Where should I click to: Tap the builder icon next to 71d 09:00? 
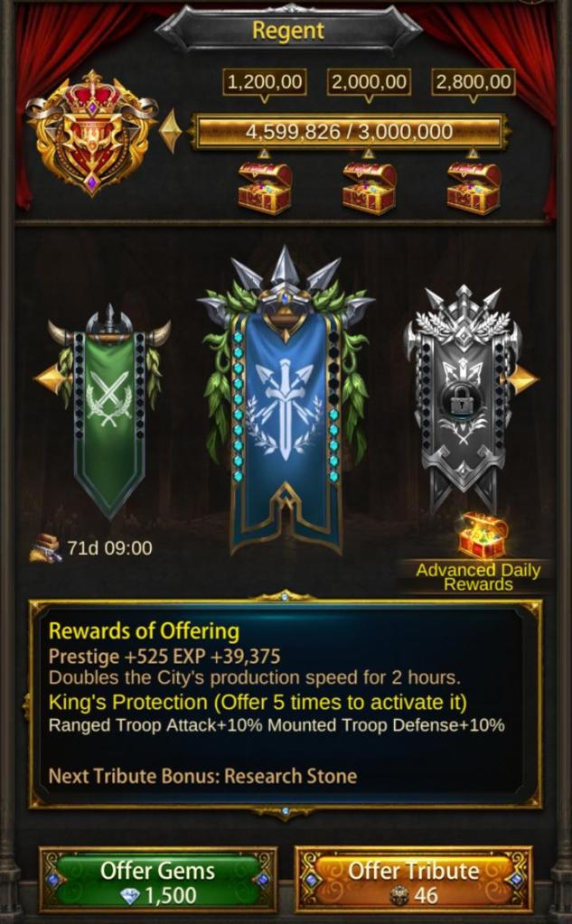pyautogui.click(x=46, y=548)
